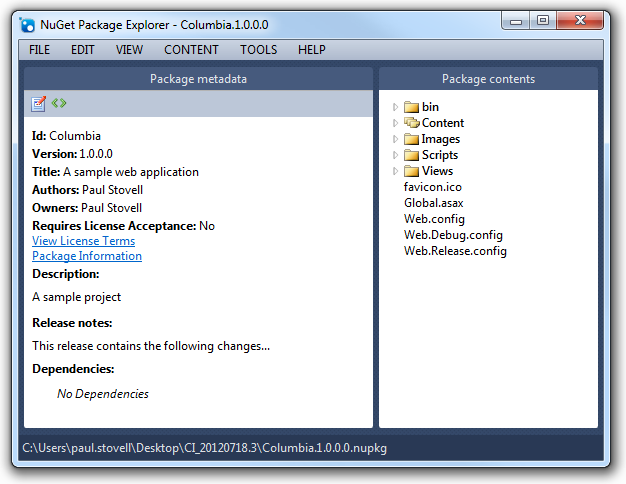
Task: Open the EDIT menu
Action: [x=83, y=50]
